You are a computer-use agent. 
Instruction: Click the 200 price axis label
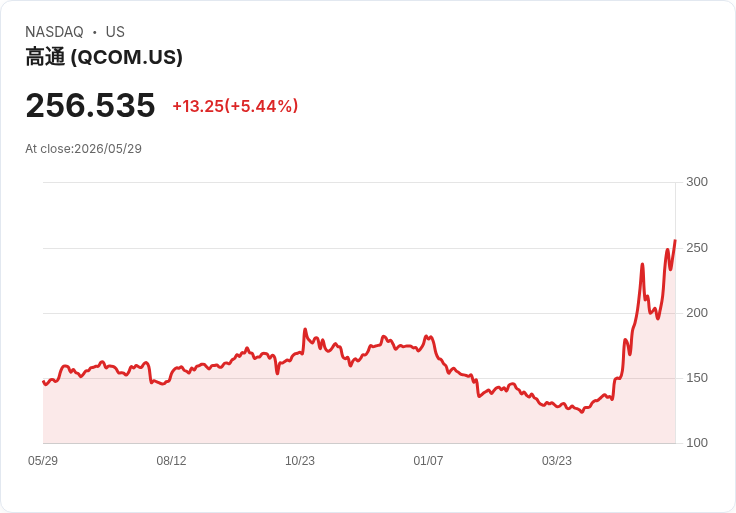(x=697, y=313)
